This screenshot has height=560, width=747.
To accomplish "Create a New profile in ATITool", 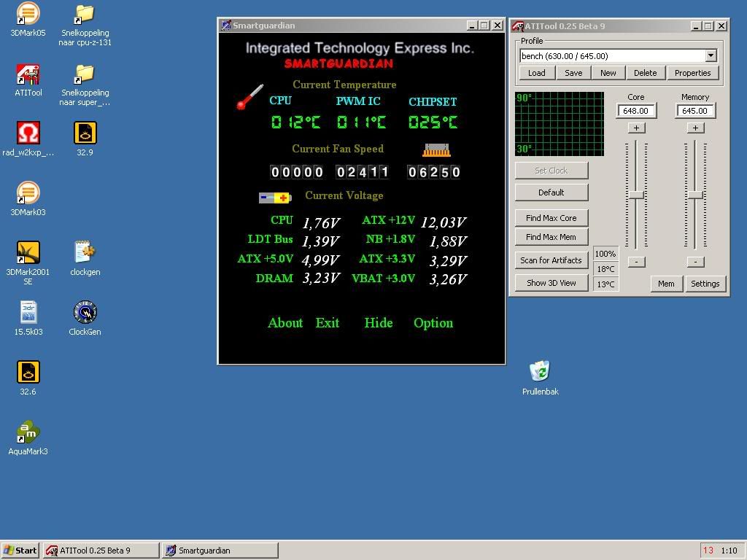I will pos(608,73).
